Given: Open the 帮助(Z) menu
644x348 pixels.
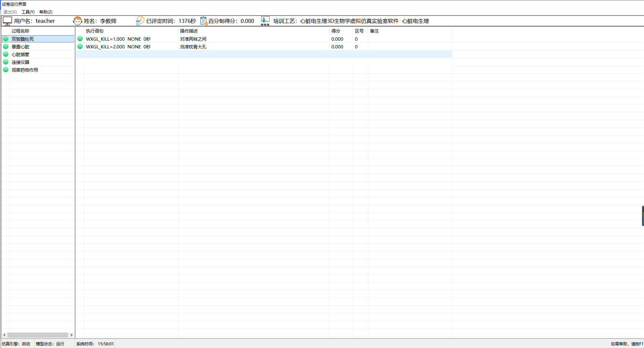Looking at the screenshot, I should pyautogui.click(x=46, y=12).
